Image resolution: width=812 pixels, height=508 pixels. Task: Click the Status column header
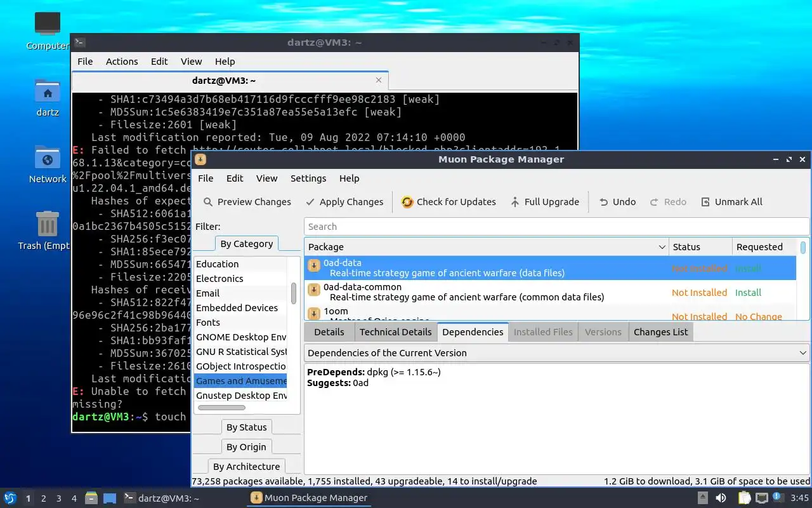click(x=700, y=247)
